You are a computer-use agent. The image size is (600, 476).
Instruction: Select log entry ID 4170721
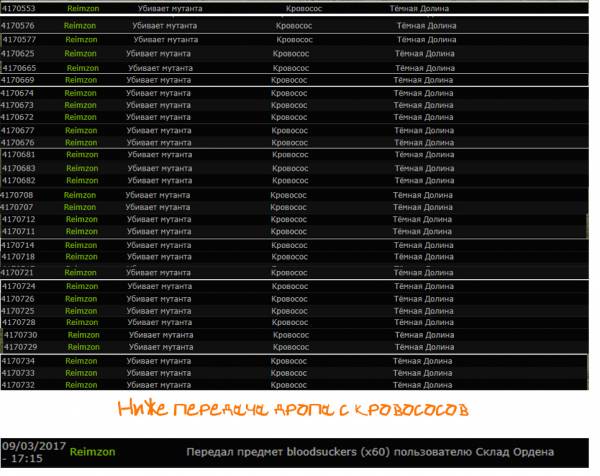click(x=19, y=272)
